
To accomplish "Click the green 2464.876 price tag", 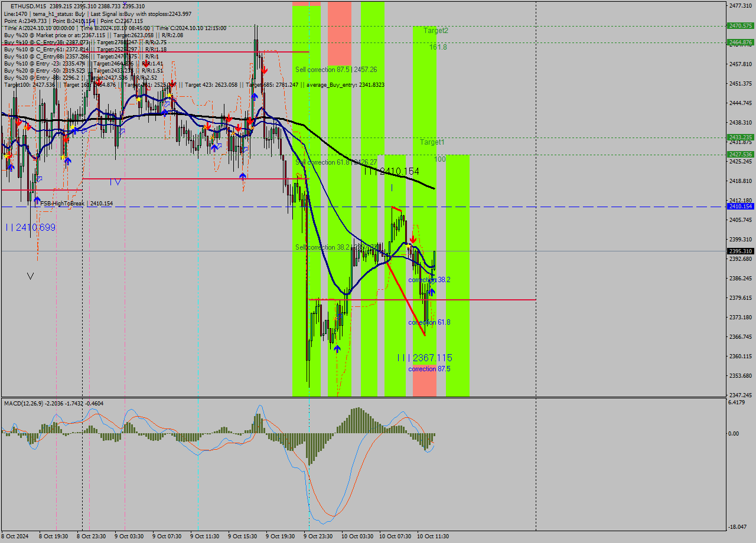I will pyautogui.click(x=741, y=42).
